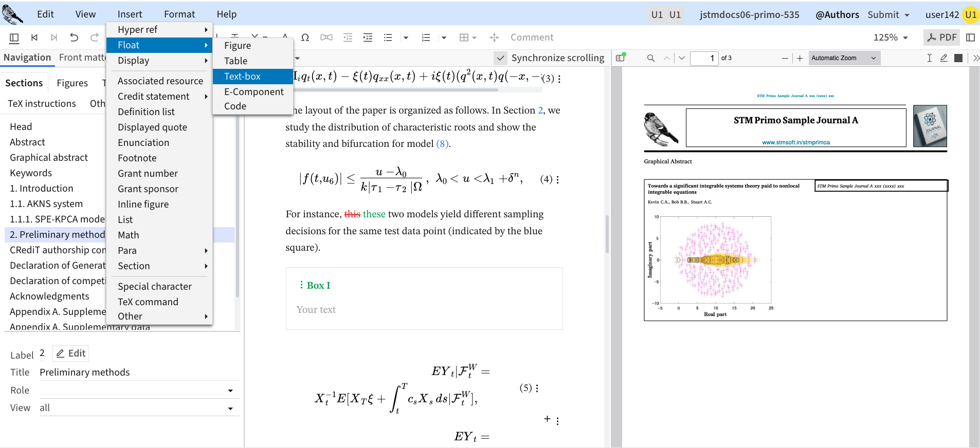Toggle the Synchronize scrolling checkbox

point(500,58)
